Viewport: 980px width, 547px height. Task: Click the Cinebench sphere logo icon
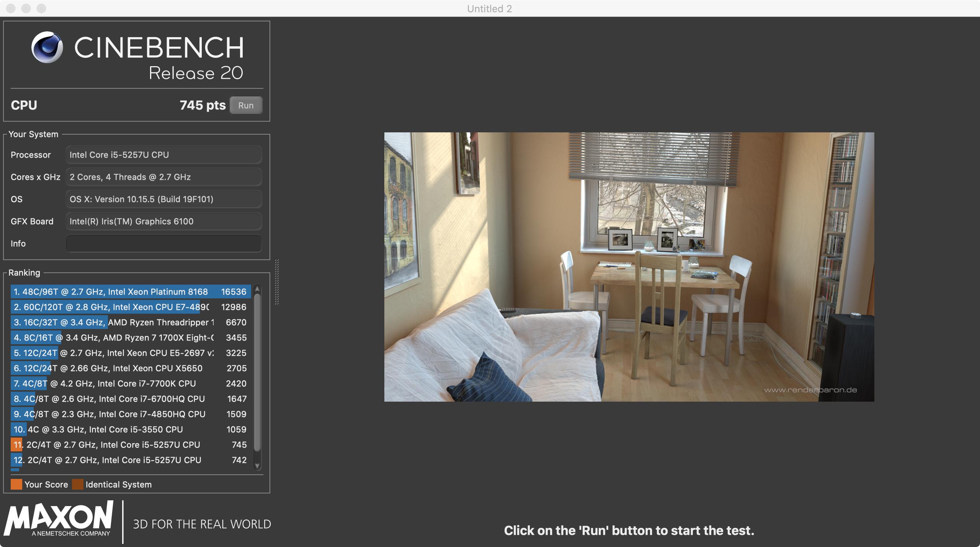(47, 47)
